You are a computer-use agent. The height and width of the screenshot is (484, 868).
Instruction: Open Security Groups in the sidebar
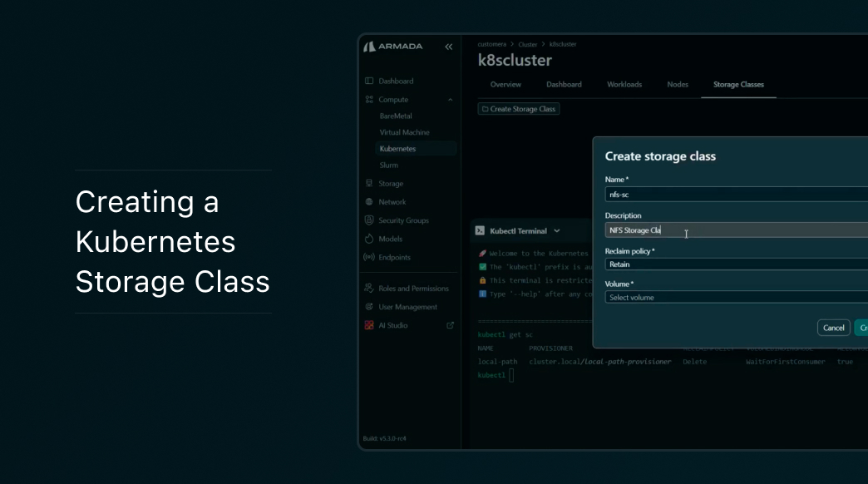403,220
